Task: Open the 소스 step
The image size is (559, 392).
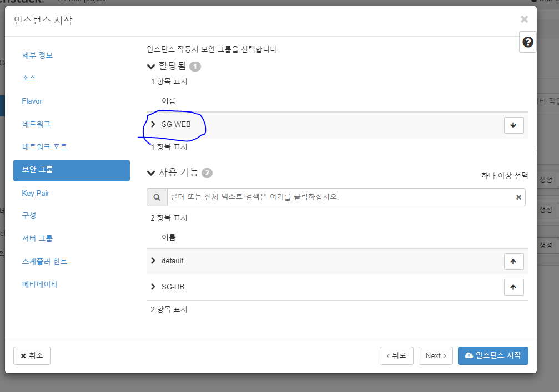Action: [29, 78]
